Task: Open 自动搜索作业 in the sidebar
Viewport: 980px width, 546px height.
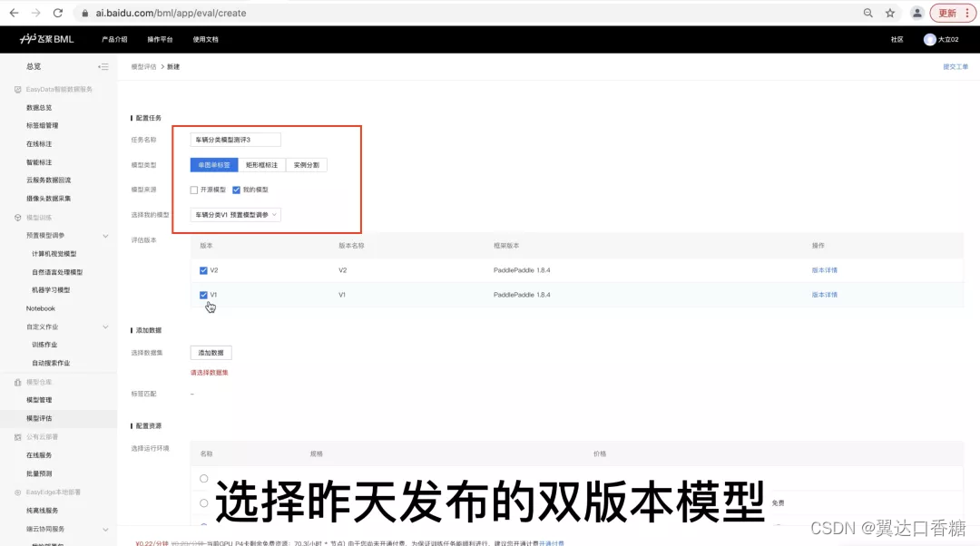Action: click(51, 363)
